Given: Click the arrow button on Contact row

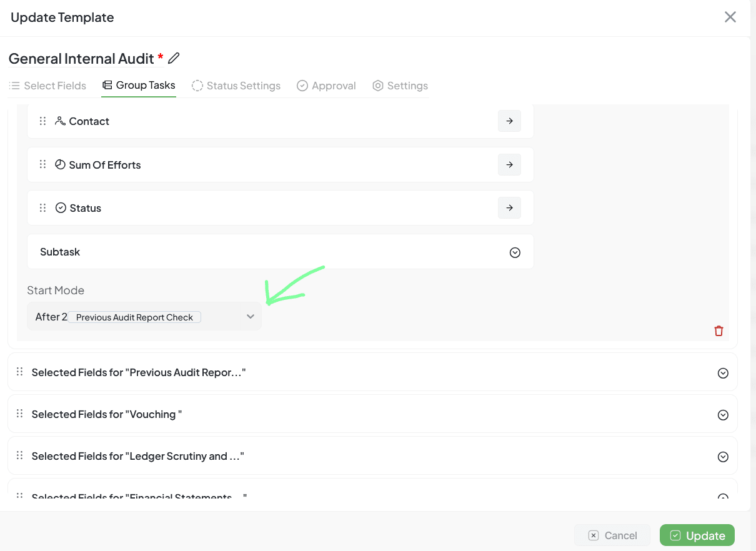Looking at the screenshot, I should (x=509, y=121).
